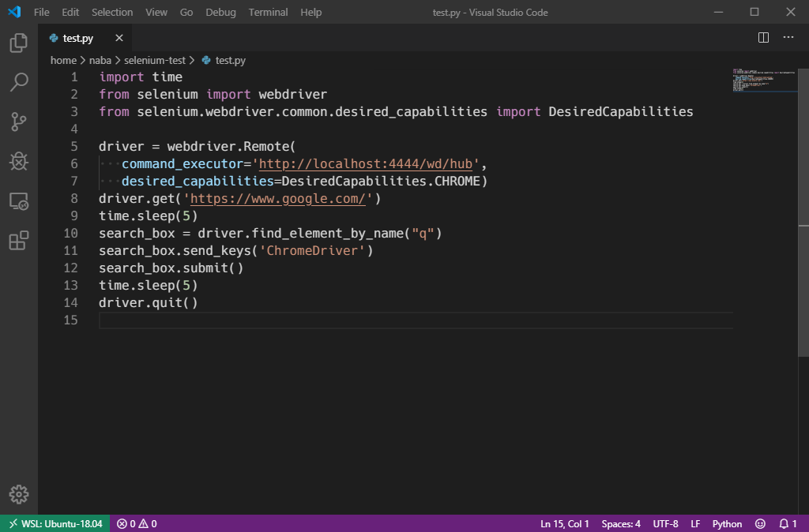Open the Remote Explorer view
The image size is (809, 532).
17,201
